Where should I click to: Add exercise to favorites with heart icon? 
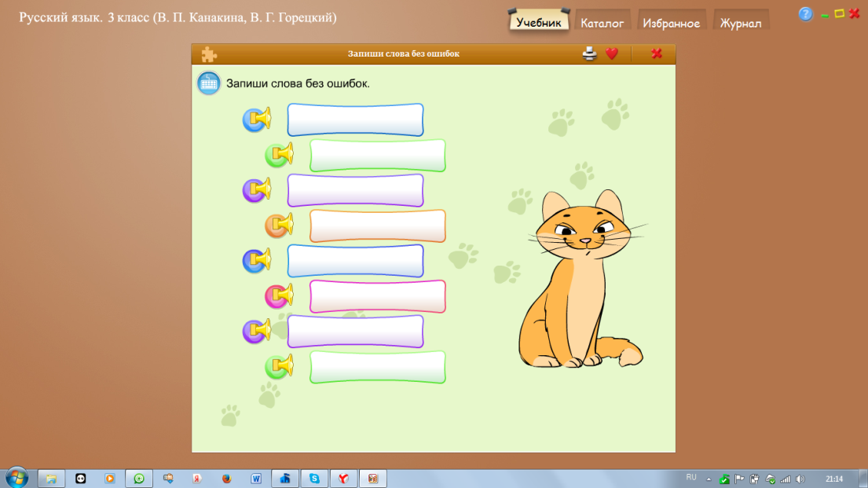[612, 53]
